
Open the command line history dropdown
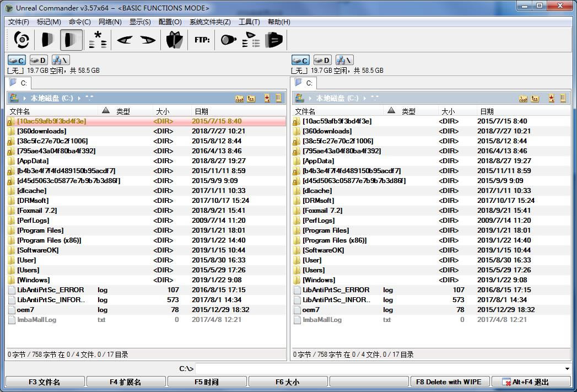pos(567,369)
